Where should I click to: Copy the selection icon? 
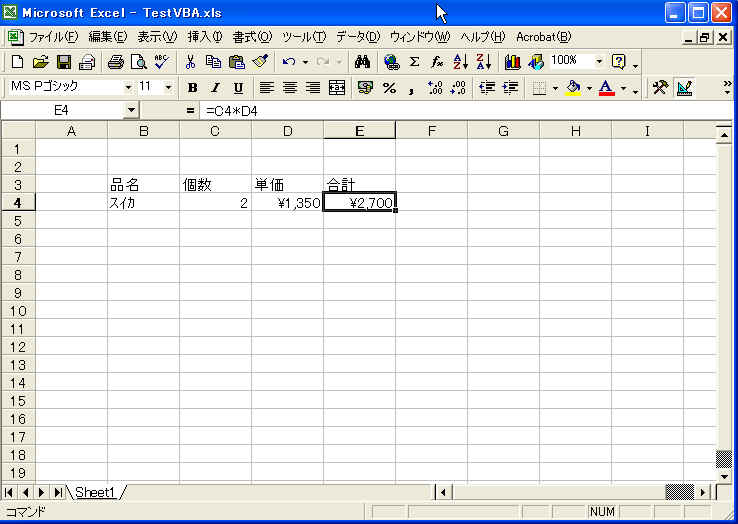pos(213,62)
